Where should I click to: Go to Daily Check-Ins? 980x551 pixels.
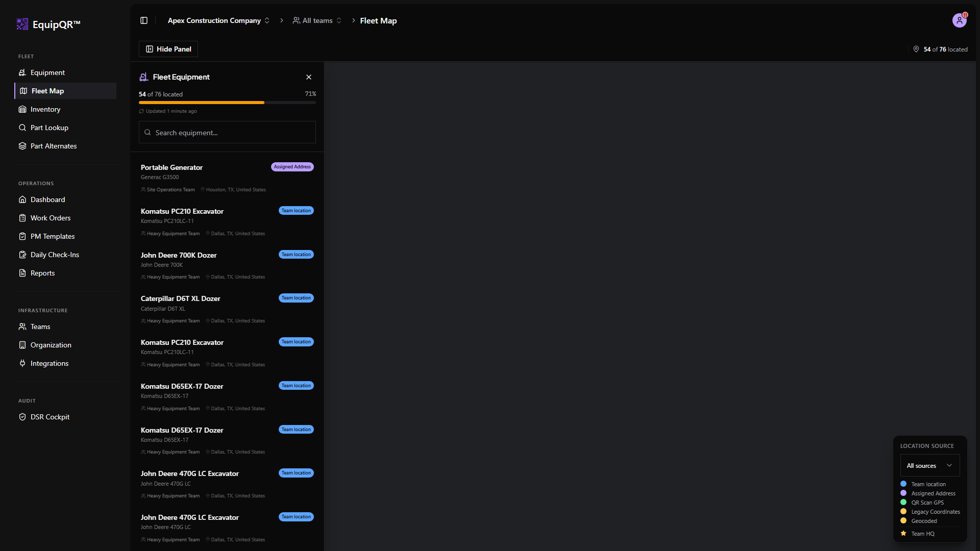[65, 255]
